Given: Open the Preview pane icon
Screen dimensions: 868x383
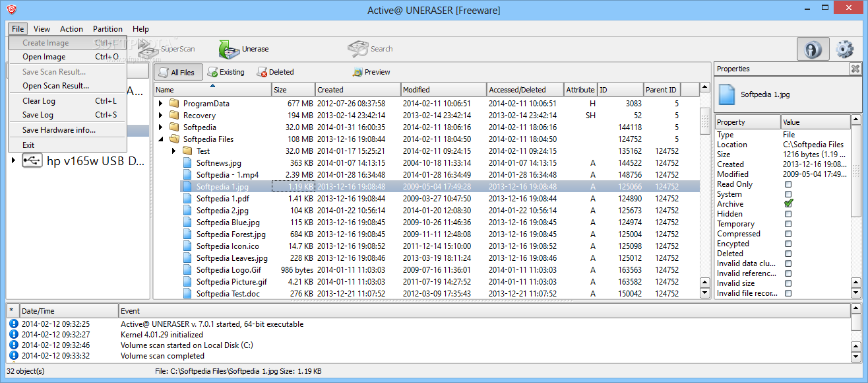Looking at the screenshot, I should [x=357, y=72].
